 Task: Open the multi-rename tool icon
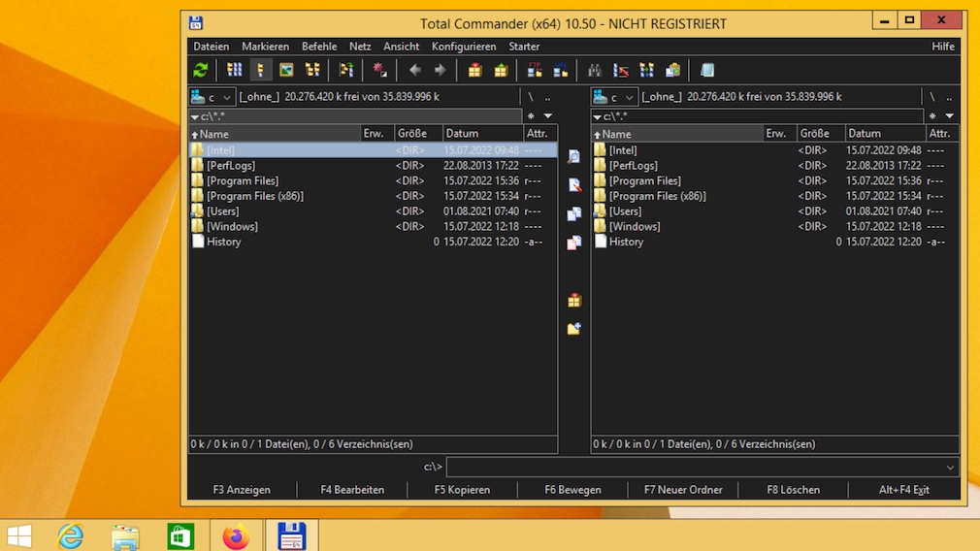tap(621, 70)
